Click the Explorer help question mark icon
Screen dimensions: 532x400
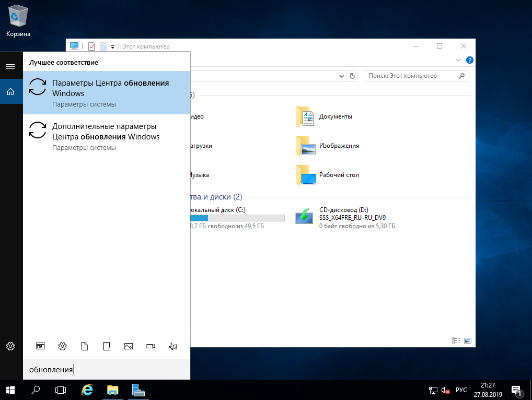pyautogui.click(x=469, y=60)
